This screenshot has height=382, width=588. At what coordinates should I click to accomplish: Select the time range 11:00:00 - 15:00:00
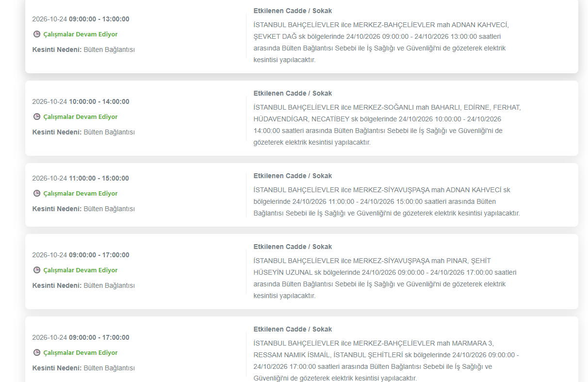coord(99,178)
